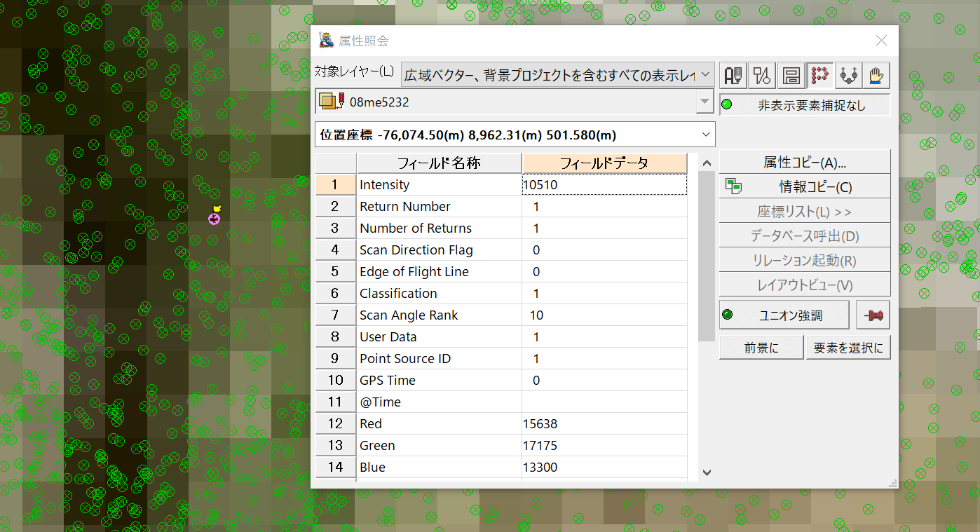Click the Scan Angle Rank value 10
This screenshot has height=532, width=980.
(x=536, y=315)
